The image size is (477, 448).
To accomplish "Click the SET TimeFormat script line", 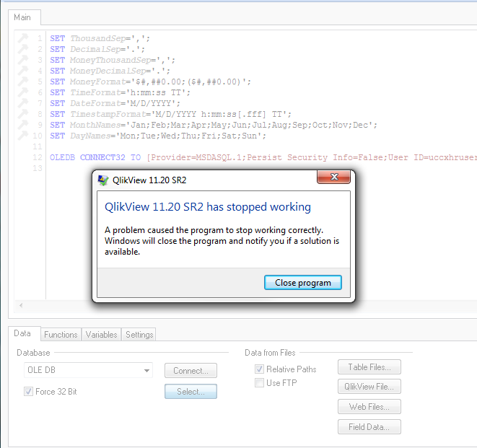I will [121, 92].
